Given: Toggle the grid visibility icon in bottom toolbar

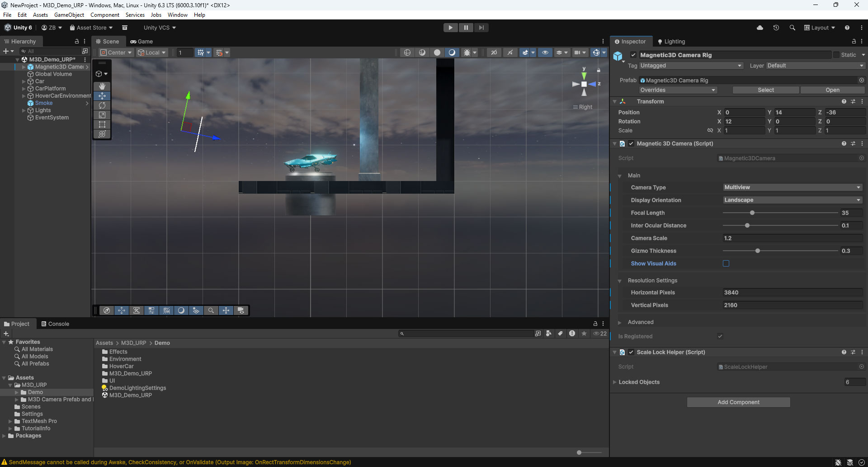Looking at the screenshot, I should point(166,310).
